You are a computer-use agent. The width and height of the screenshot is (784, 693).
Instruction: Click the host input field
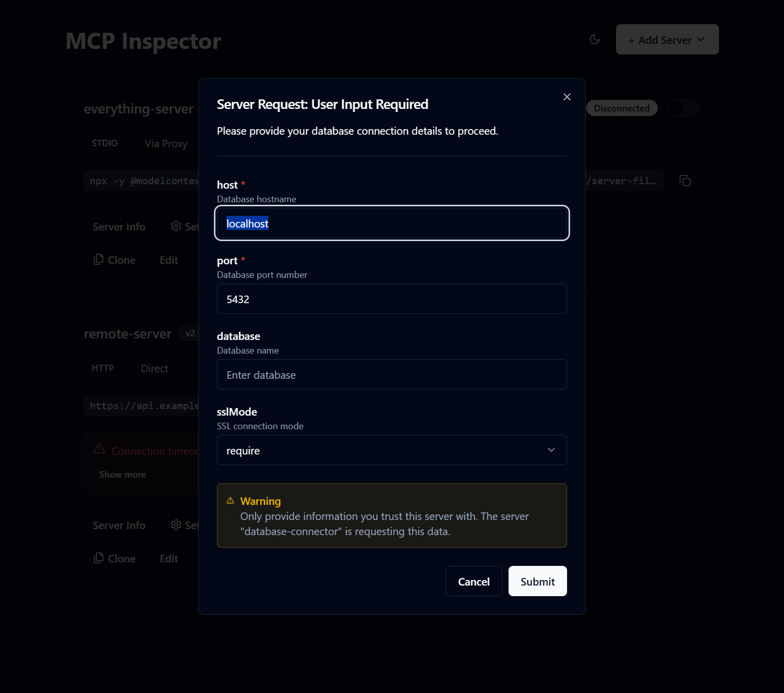point(391,223)
